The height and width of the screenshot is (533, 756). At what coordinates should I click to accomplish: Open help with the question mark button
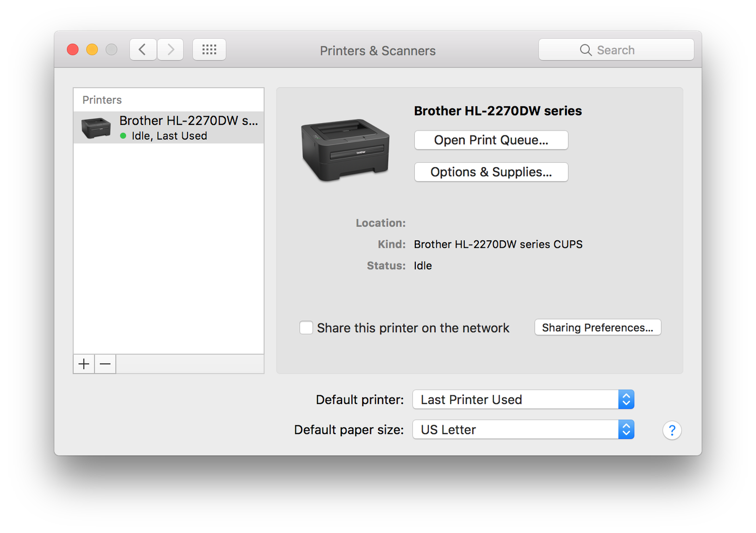pos(672,430)
